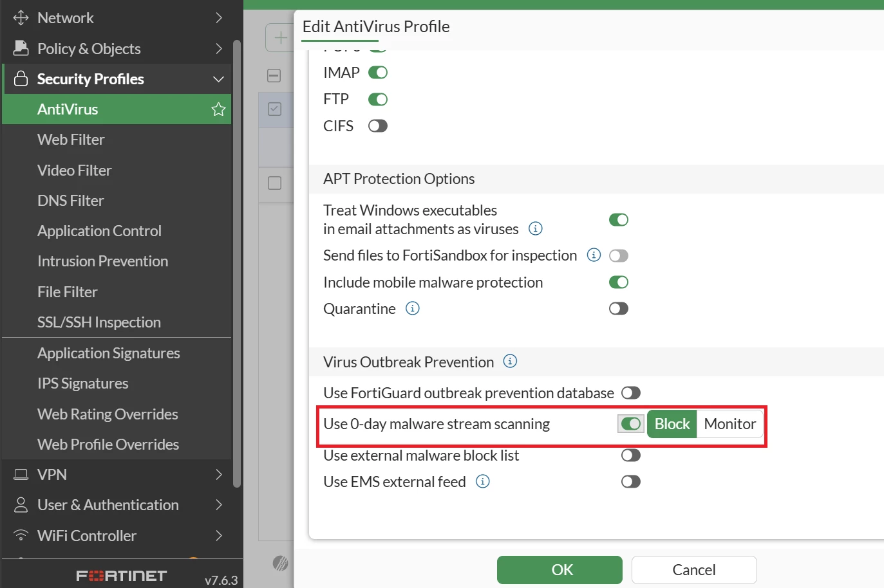This screenshot has width=884, height=588.
Task: Toggle FTP protocol inspection
Action: tap(378, 99)
